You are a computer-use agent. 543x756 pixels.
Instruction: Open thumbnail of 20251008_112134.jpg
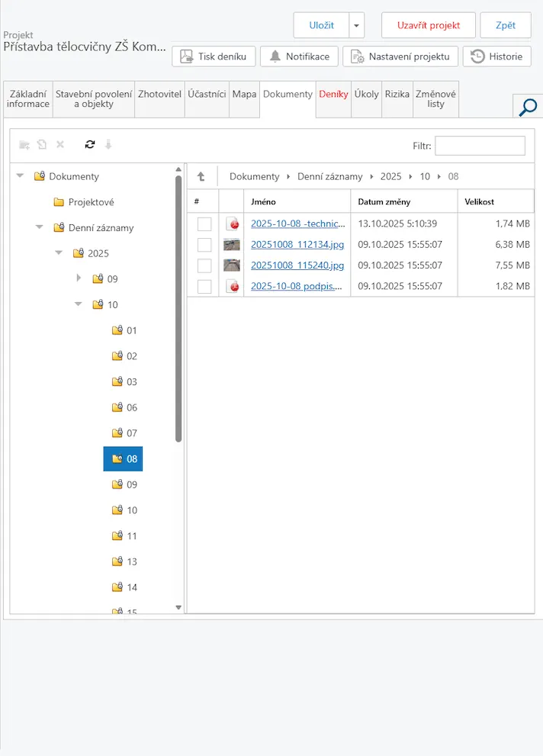coord(232,244)
